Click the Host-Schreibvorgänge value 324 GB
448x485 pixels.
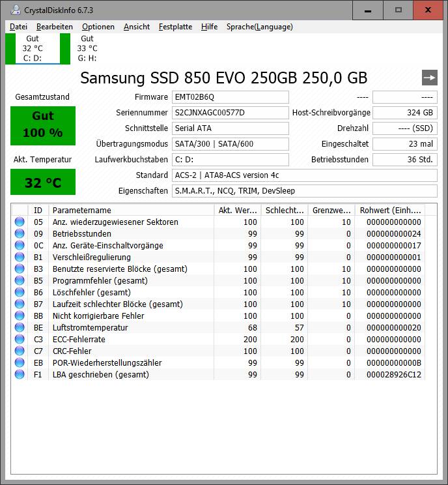coord(405,113)
